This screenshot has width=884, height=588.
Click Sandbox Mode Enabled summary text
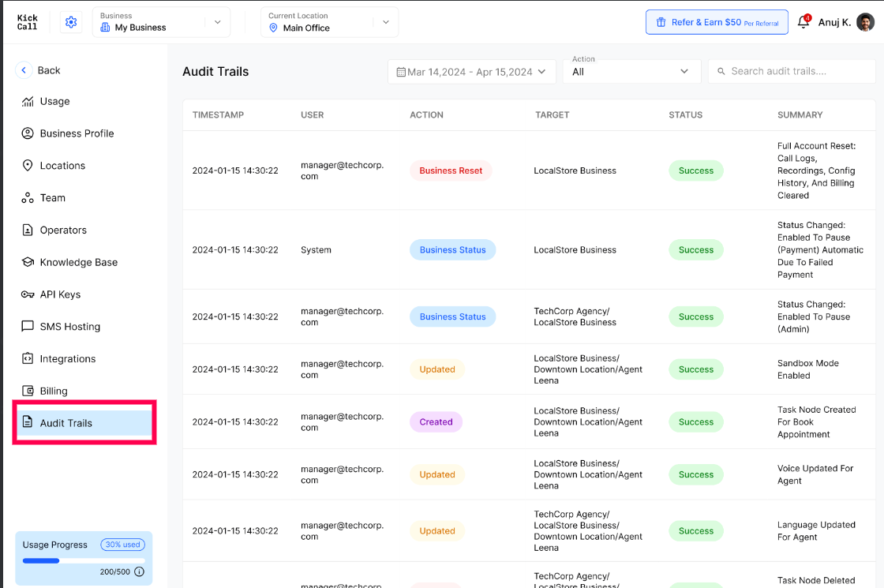click(808, 369)
